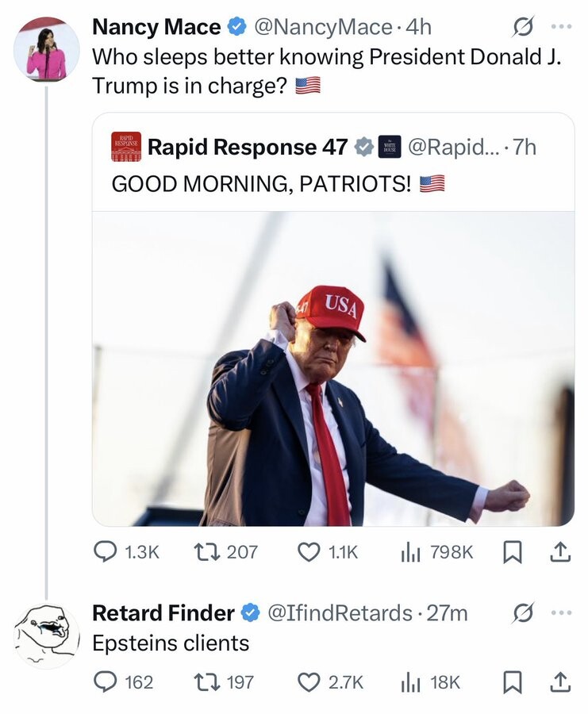Share Nancy Mace's post

click(560, 551)
